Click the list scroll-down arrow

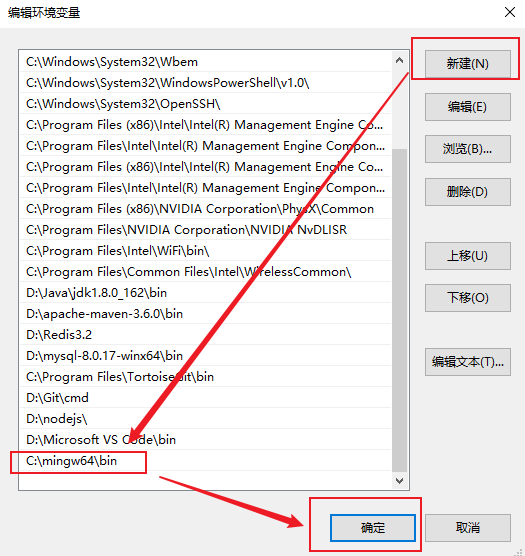400,481
